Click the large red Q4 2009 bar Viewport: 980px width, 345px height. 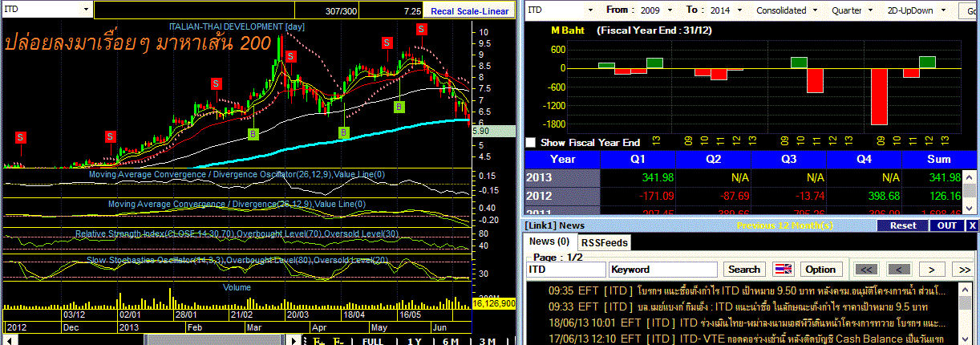pos(879,96)
